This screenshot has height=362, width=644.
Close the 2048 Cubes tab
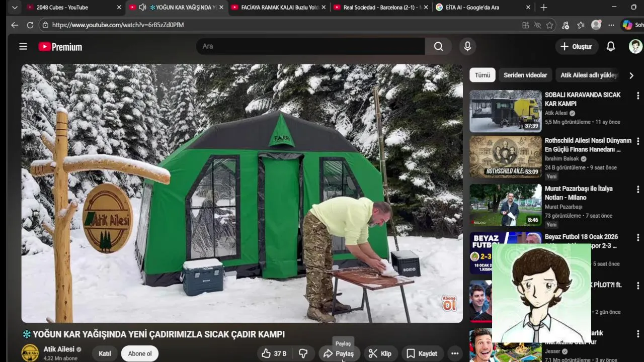pos(119,8)
